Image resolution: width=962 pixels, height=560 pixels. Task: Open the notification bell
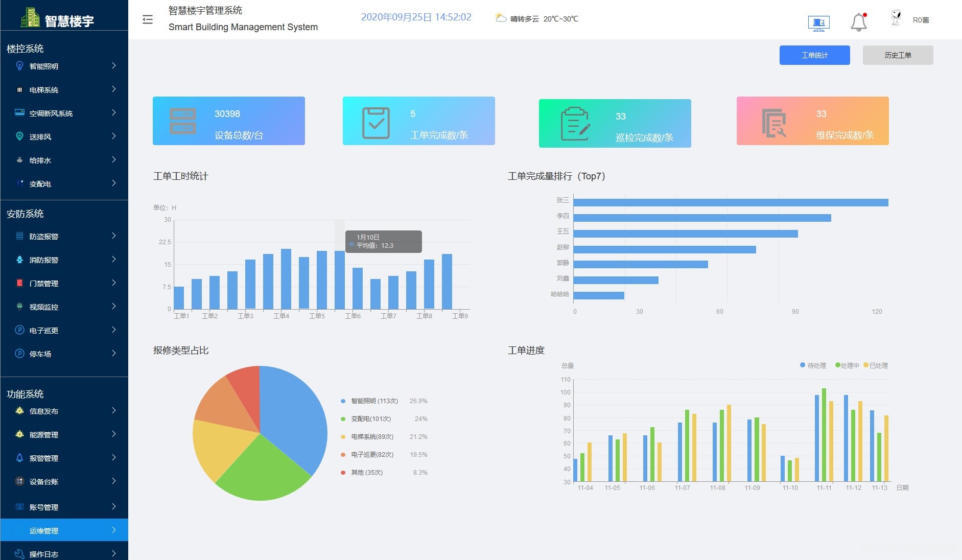(859, 22)
